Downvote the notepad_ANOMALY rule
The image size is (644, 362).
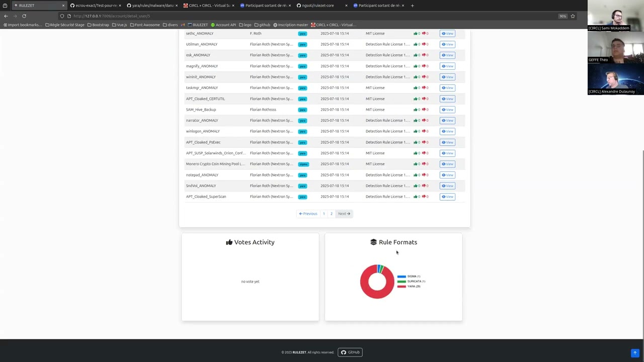[x=424, y=175]
